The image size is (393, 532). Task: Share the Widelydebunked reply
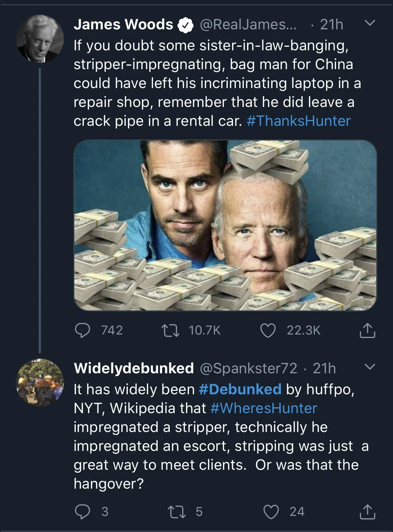pyautogui.click(x=367, y=512)
